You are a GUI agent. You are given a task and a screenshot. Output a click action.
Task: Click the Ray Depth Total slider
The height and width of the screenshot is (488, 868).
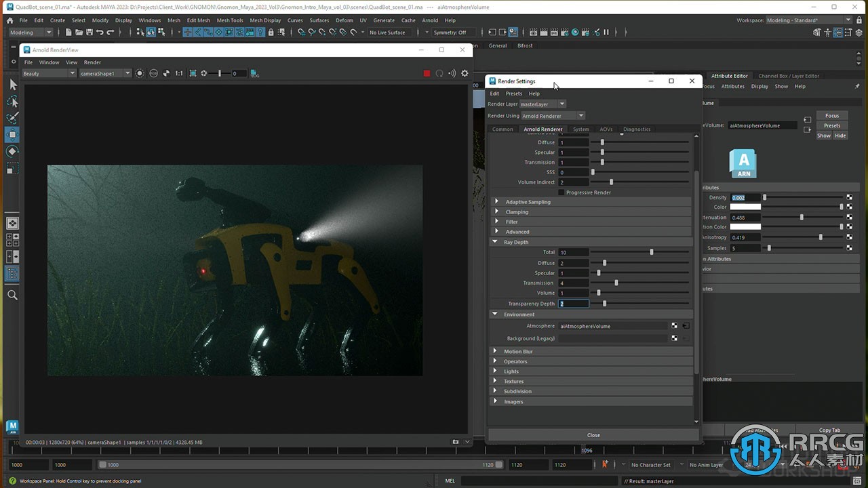pos(640,252)
